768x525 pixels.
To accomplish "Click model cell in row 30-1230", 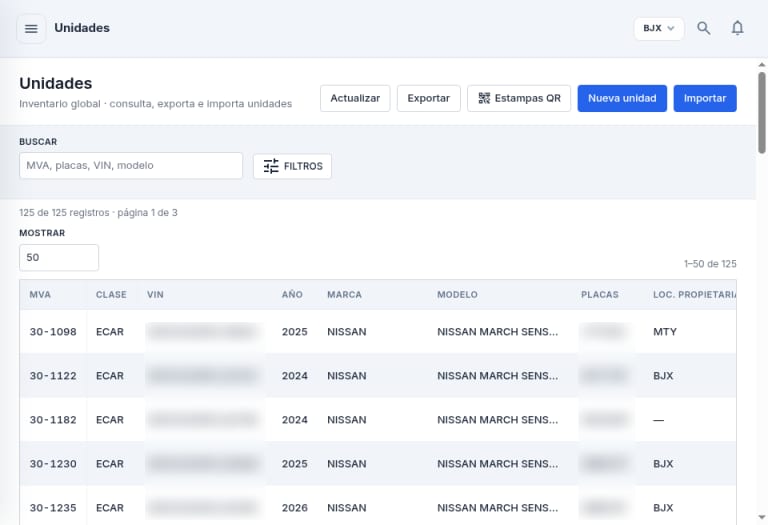I will tap(498, 464).
